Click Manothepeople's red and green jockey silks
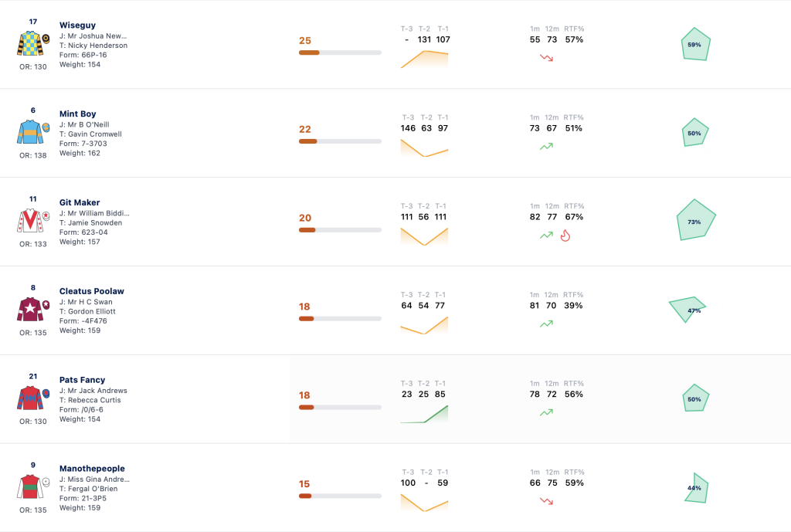Screen dimensions: 791x532 click(x=30, y=486)
